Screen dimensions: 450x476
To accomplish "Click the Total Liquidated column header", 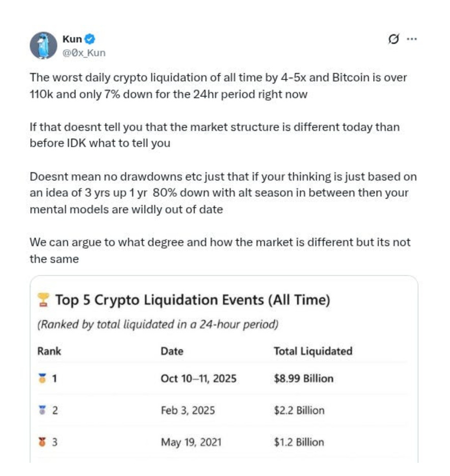I will (313, 351).
